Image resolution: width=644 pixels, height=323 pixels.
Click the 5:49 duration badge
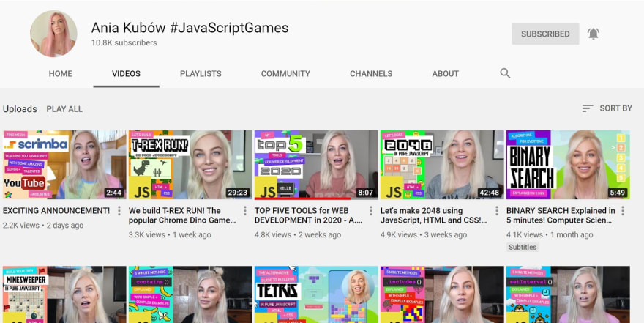pos(618,193)
